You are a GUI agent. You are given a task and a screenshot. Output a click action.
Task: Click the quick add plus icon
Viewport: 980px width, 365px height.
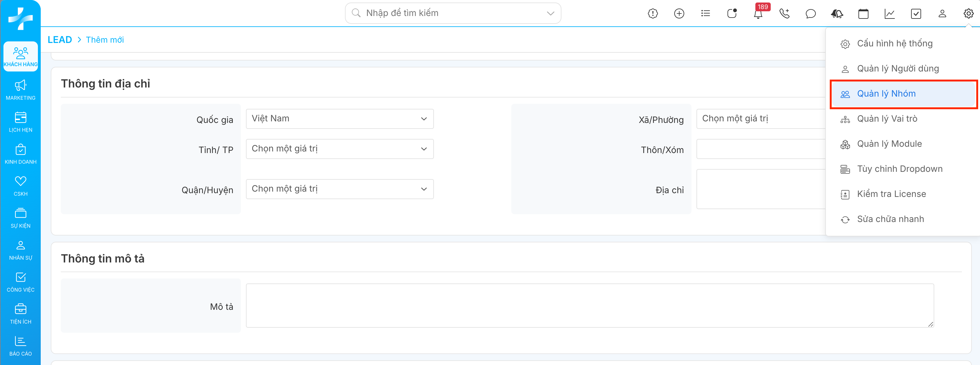coord(679,14)
